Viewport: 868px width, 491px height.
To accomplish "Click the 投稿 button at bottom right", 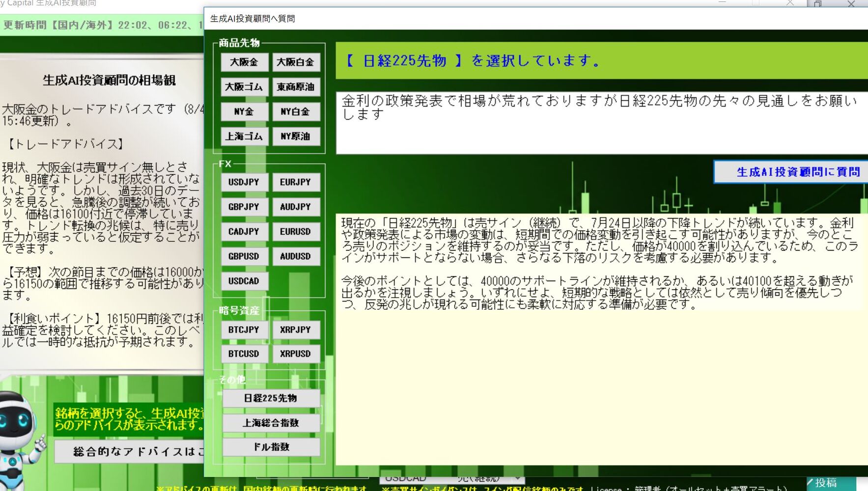I will 832,483.
